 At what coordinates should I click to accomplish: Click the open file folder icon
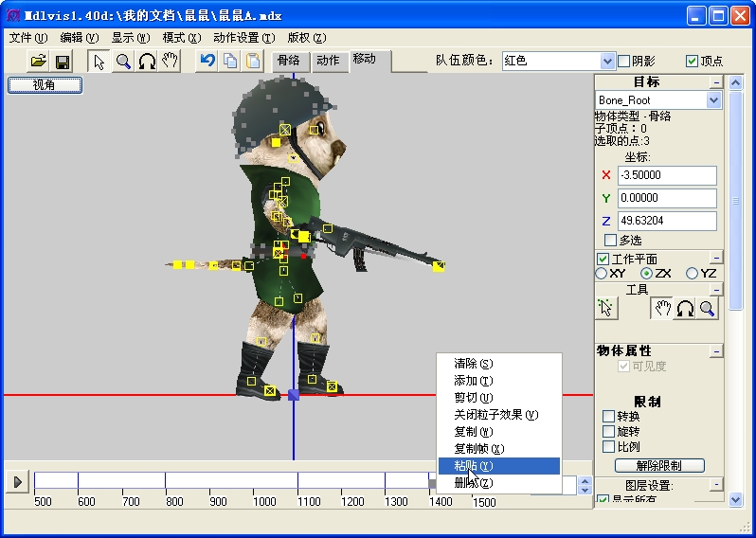[38, 62]
